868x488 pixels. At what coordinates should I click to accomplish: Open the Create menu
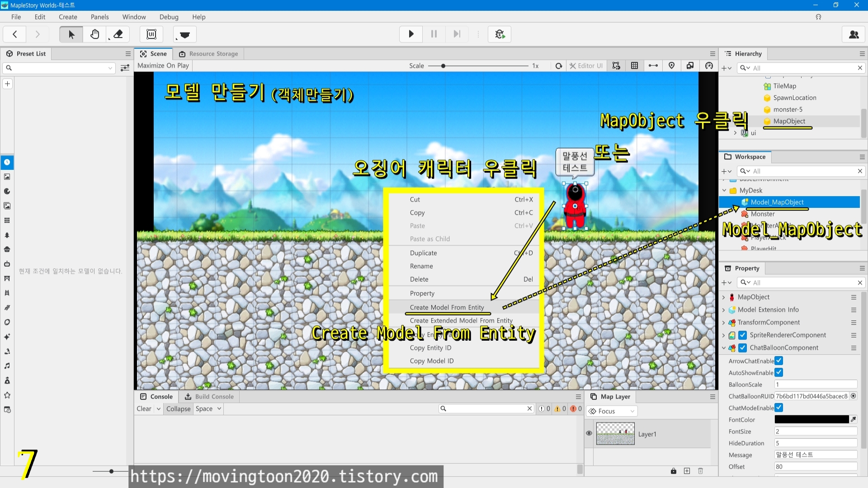pos(68,17)
